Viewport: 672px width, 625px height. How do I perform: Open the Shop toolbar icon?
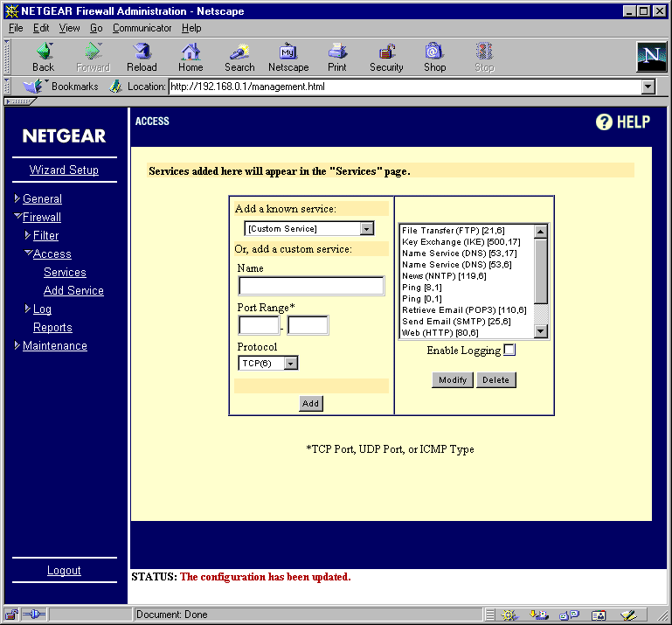(433, 52)
